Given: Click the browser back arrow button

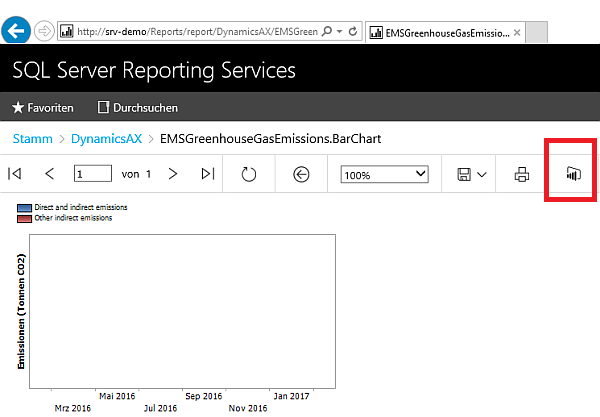Looking at the screenshot, I should point(15,30).
